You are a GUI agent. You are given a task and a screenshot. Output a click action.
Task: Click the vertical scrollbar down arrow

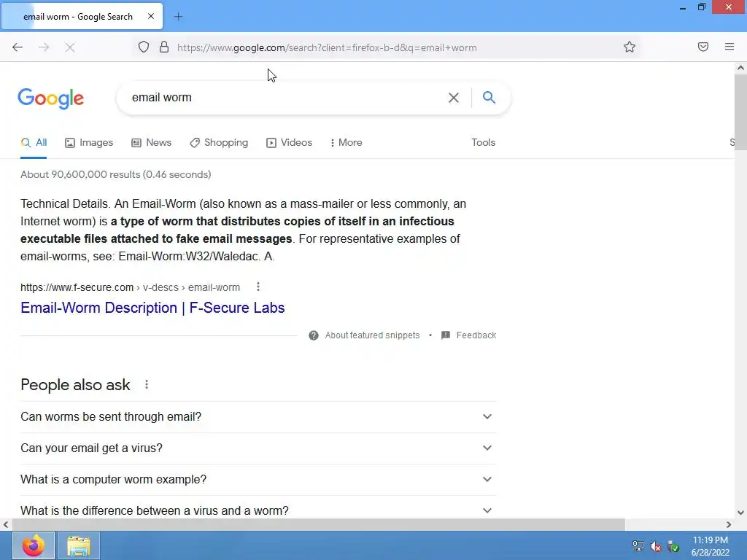pyautogui.click(x=740, y=513)
